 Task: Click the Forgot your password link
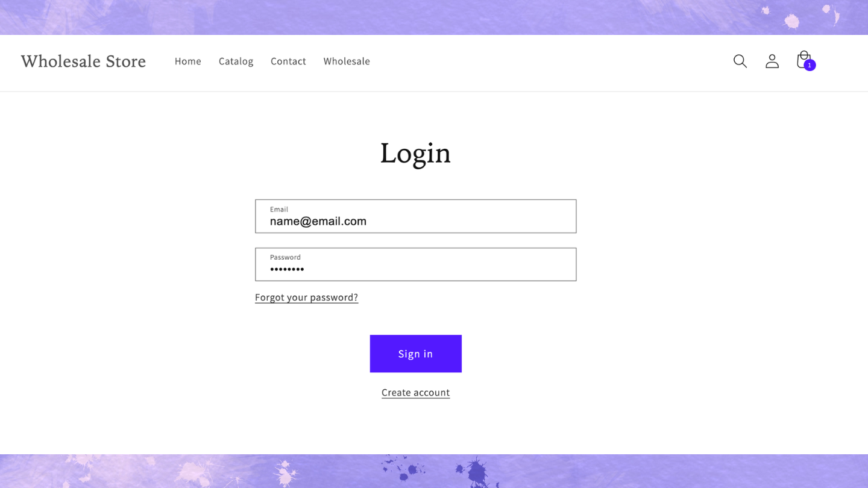306,298
